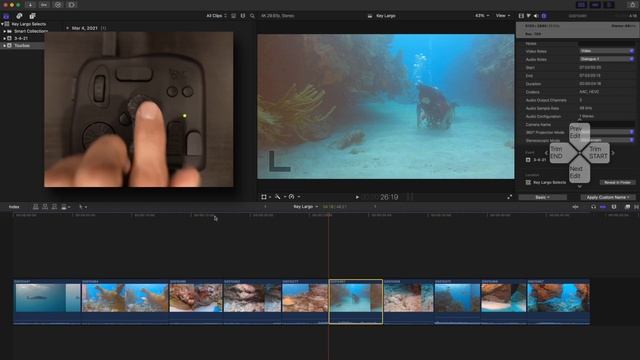
Task: Toggle snapping in the timeline
Action: [x=603, y=207]
